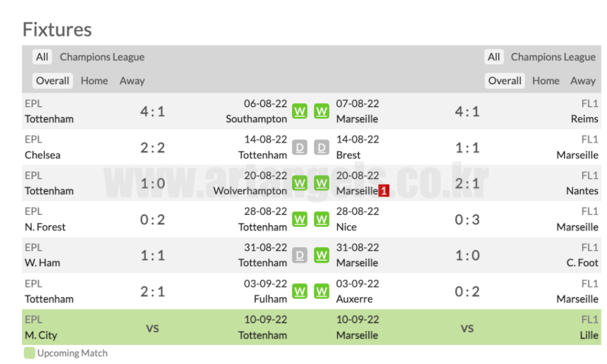Switch to left Champions League filter
This screenshot has width=607, height=364.
pos(102,57)
